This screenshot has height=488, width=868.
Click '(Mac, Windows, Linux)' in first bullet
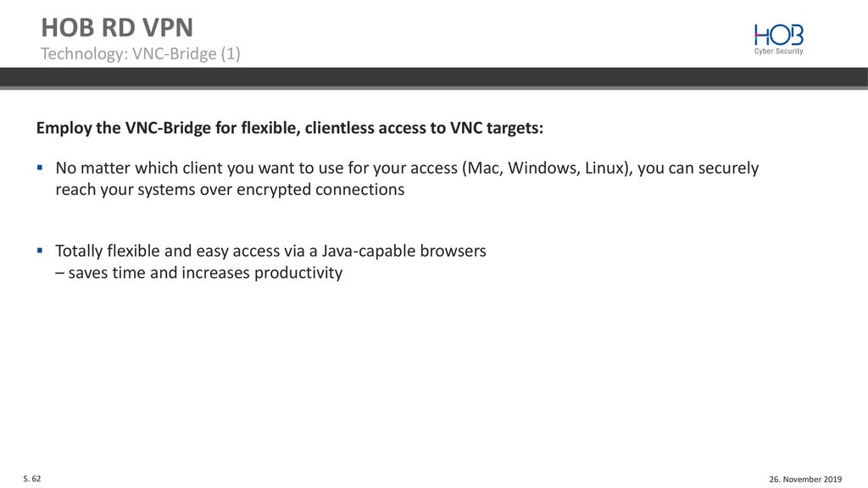[x=547, y=169]
